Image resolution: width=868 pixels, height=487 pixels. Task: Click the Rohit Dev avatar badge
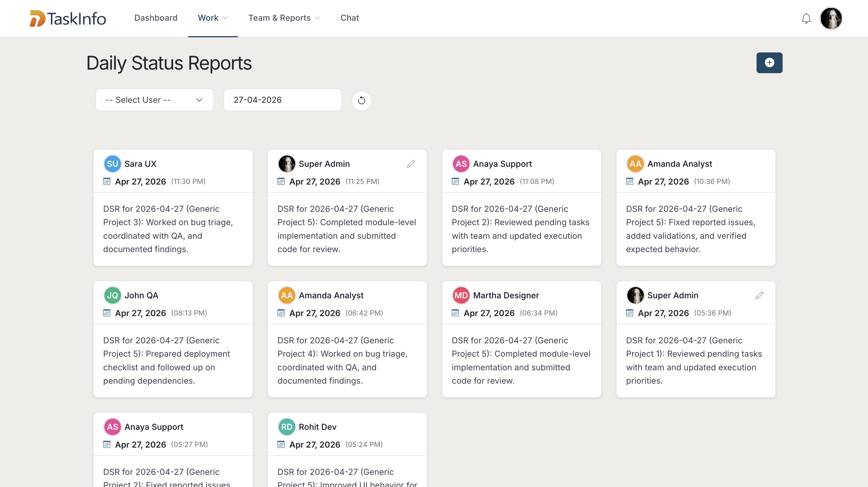pos(287,427)
